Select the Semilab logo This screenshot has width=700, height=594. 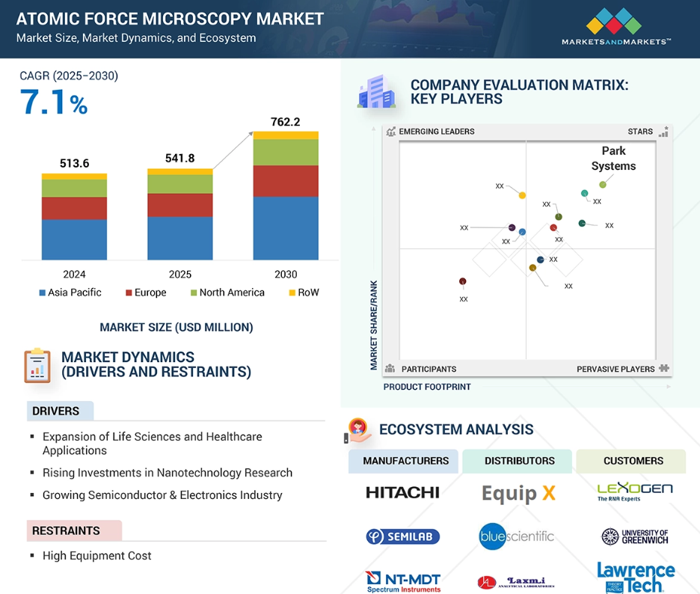(x=402, y=536)
